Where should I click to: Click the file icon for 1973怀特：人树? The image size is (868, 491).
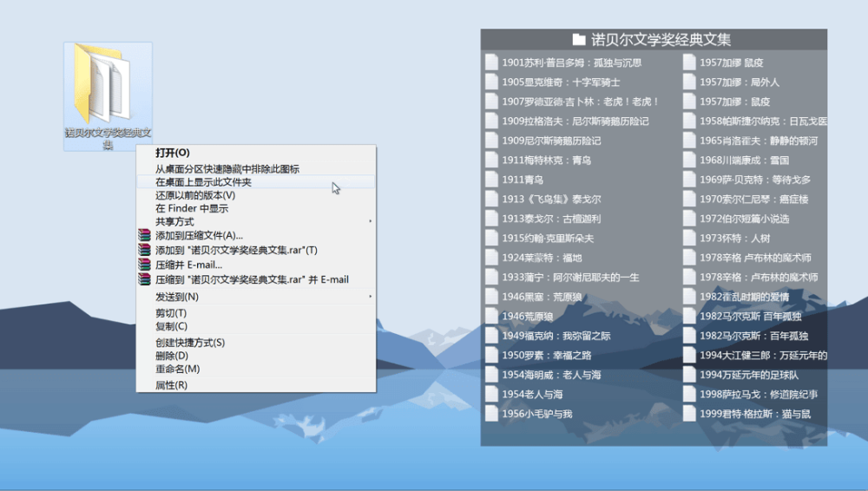coord(689,238)
